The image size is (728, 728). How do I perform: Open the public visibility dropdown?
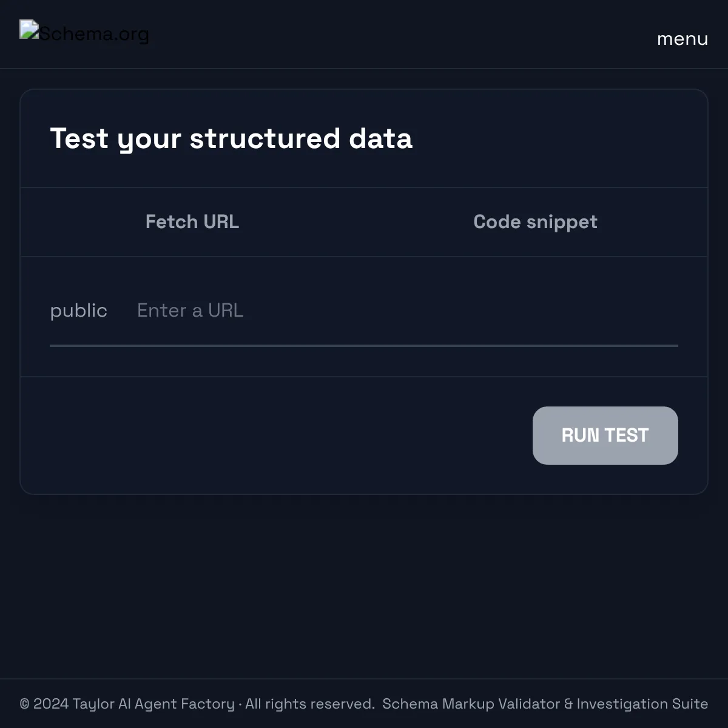[79, 311]
